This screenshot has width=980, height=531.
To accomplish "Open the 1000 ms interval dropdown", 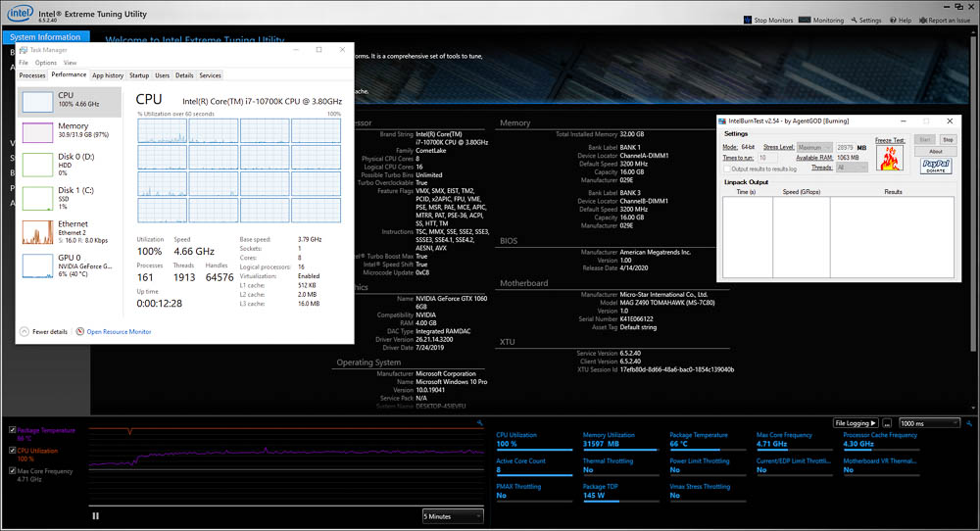I will 929,423.
